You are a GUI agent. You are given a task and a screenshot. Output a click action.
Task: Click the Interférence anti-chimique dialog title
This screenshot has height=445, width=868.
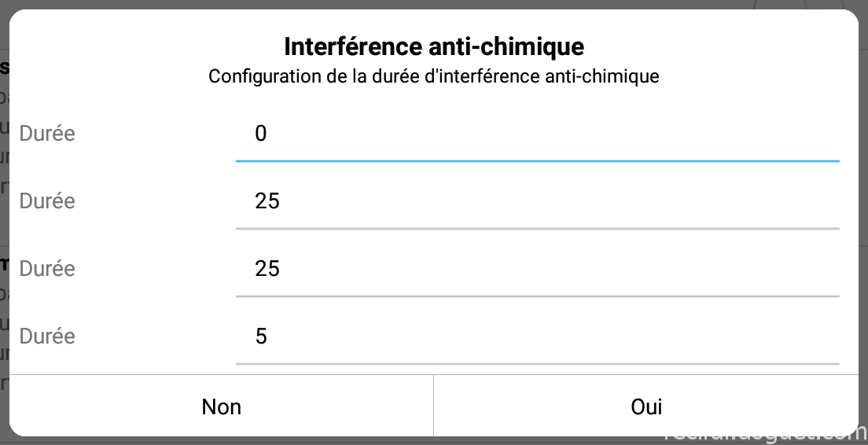click(434, 46)
